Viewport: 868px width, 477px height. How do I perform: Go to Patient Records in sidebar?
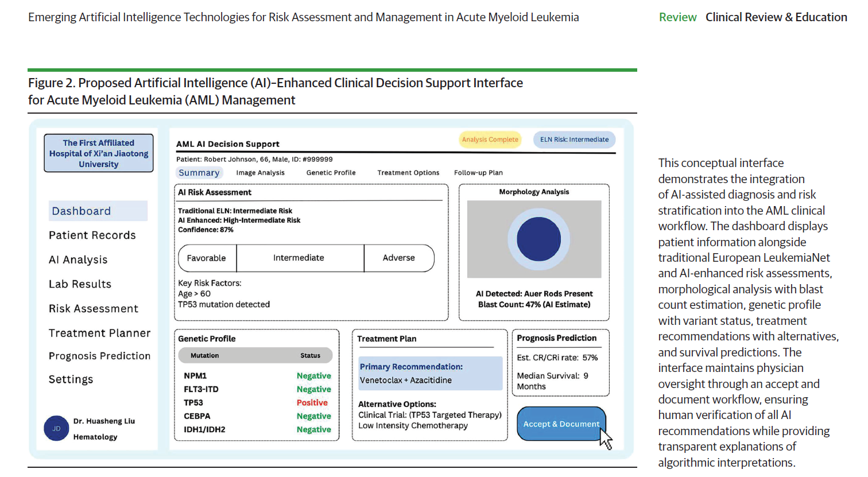point(92,235)
